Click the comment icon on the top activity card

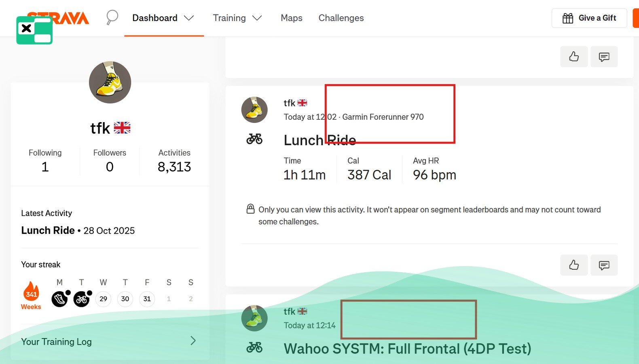pos(604,57)
